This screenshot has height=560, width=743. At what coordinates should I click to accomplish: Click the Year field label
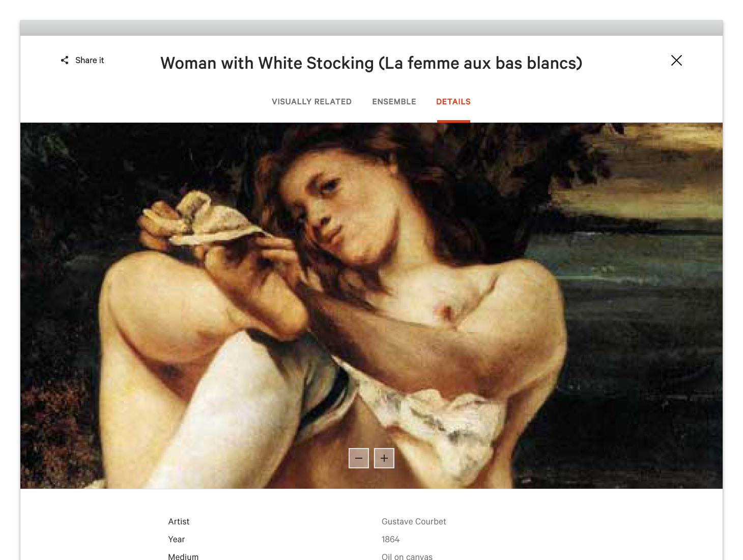coord(177,539)
